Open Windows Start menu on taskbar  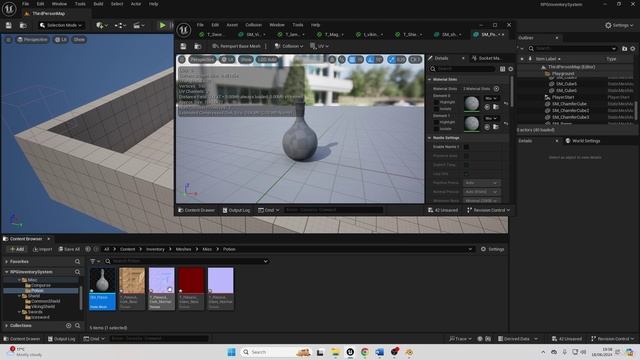[231, 352]
